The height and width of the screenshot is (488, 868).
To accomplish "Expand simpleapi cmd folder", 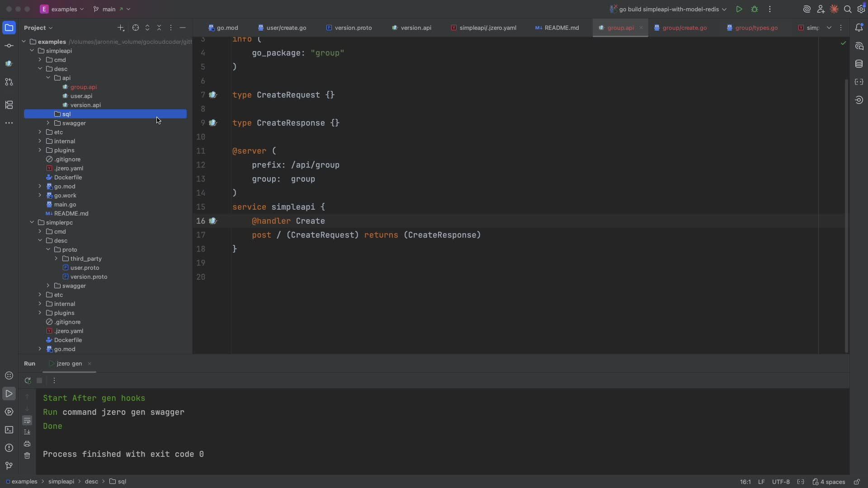I will tap(40, 60).
